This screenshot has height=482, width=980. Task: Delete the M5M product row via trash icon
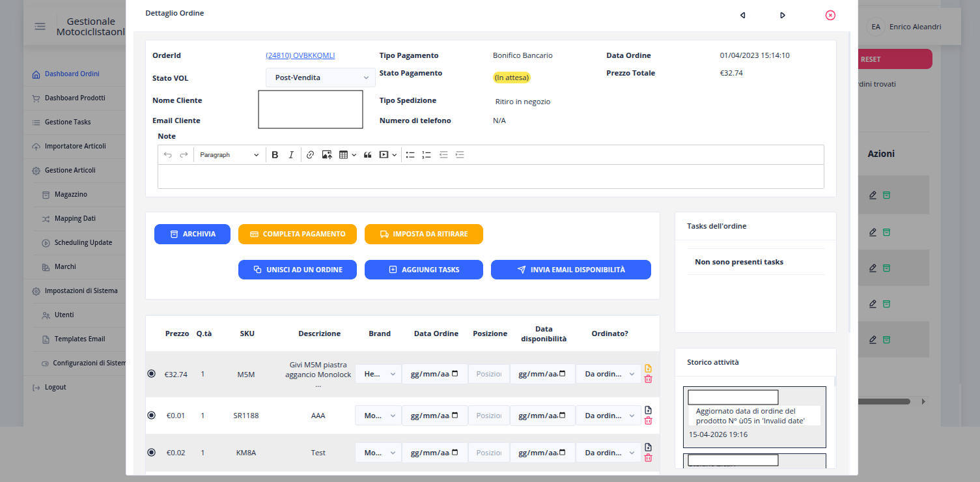click(648, 378)
